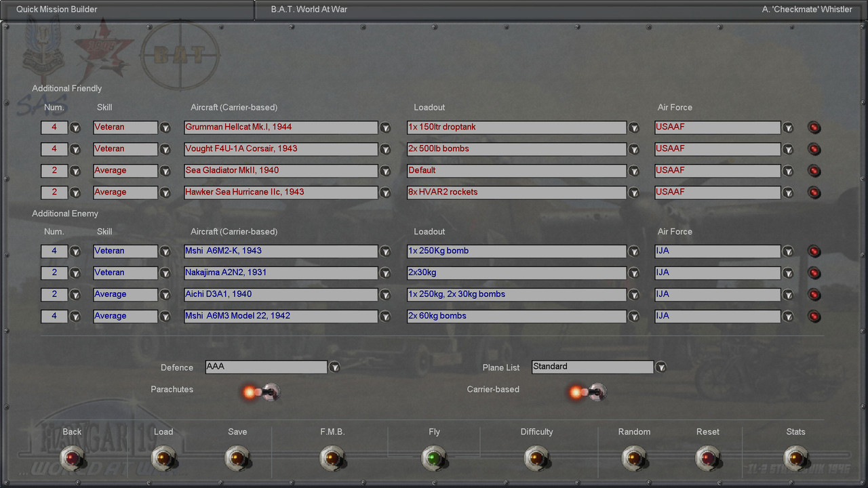Expand the aircraft dropdown for Hawker Sea Hurricane IIc
868x488 pixels.
385,192
